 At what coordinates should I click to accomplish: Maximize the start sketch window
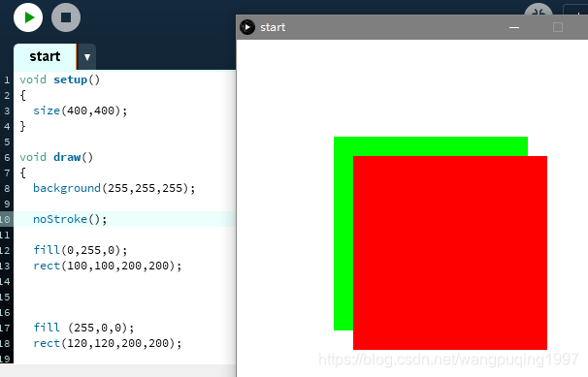pos(558,27)
